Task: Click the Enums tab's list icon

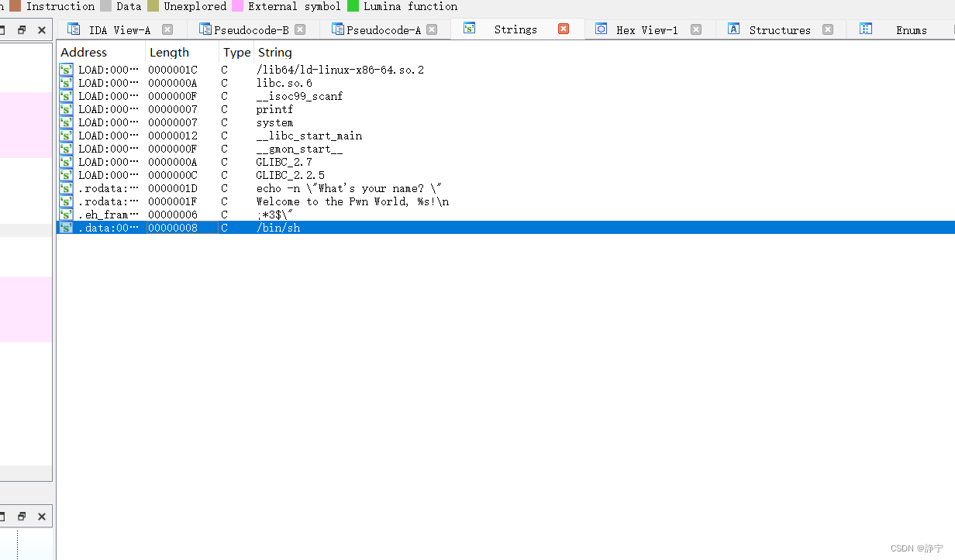Action: click(866, 29)
